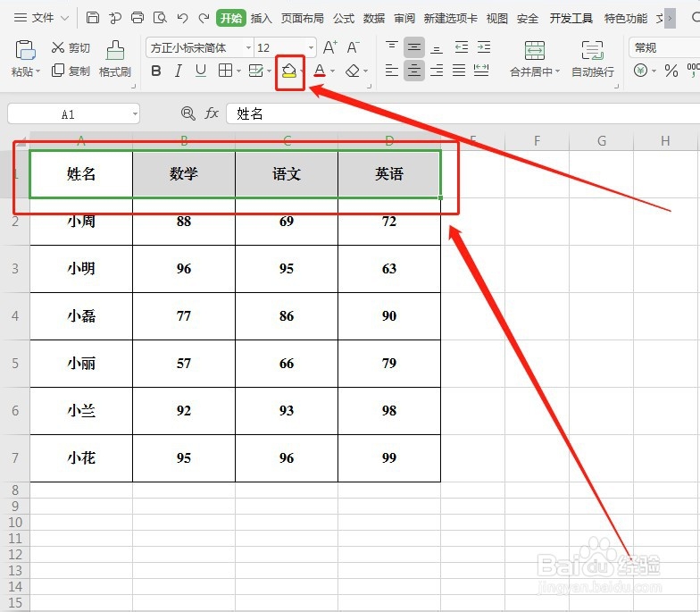Open the font name dropdown
This screenshot has height=612, width=700.
coord(248,47)
